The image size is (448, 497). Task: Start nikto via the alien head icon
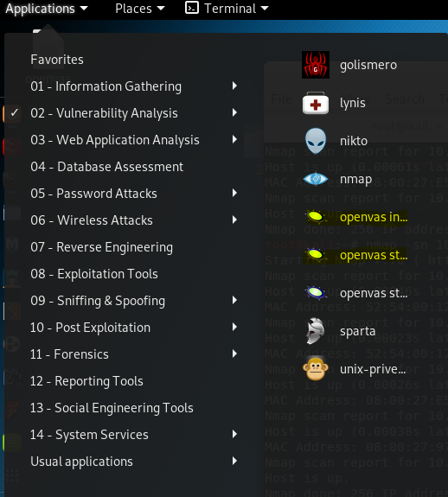pos(316,141)
